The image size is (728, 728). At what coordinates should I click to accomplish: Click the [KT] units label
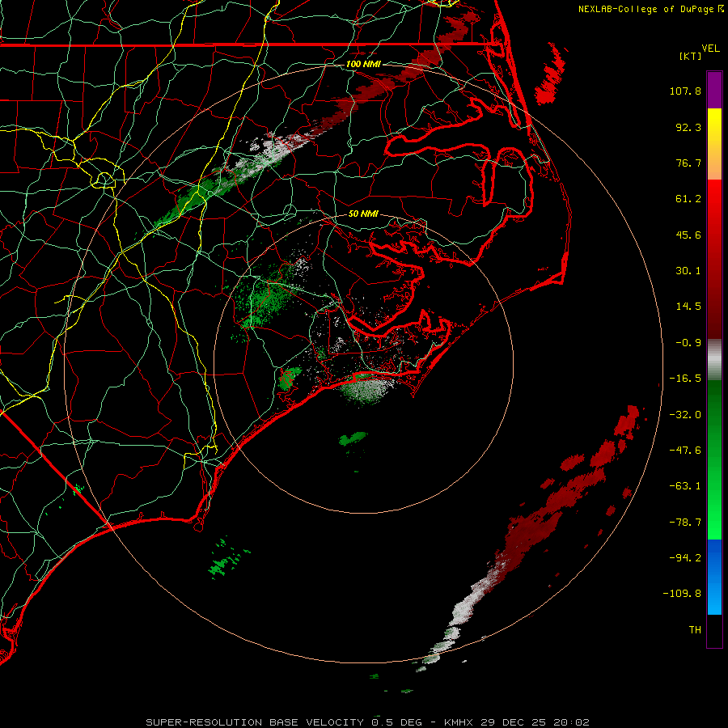click(691, 56)
